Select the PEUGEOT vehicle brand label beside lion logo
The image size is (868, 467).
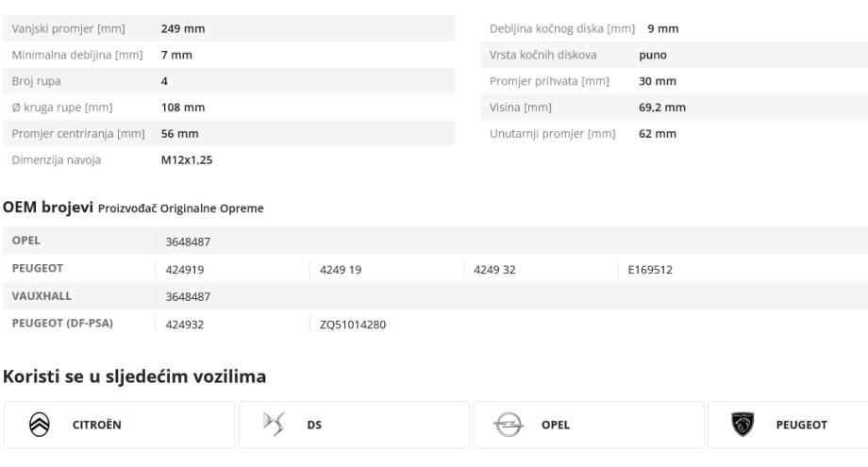click(x=804, y=425)
